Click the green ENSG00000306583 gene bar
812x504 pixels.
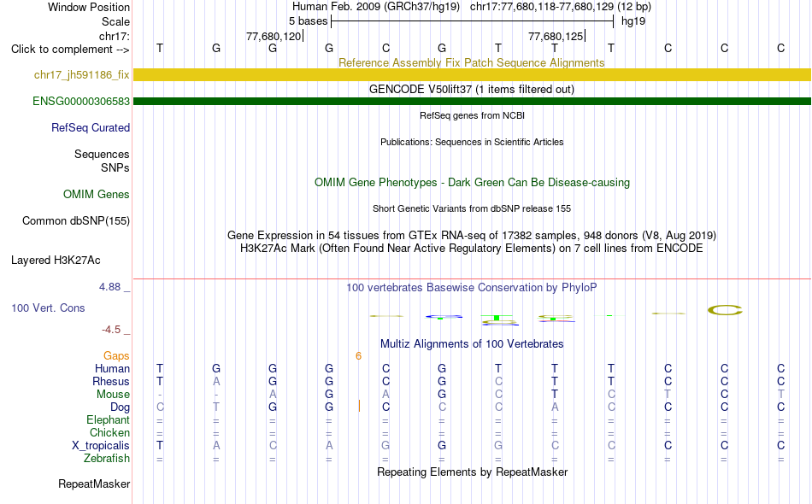click(x=473, y=101)
